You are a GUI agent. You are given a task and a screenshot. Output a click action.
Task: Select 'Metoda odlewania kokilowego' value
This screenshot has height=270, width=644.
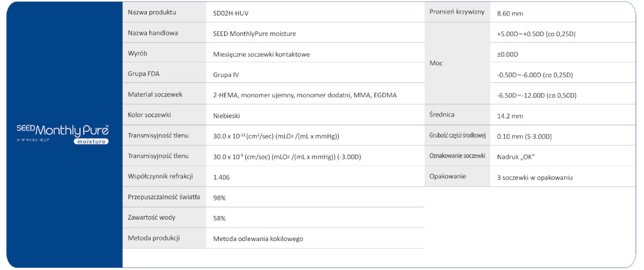[258, 239]
